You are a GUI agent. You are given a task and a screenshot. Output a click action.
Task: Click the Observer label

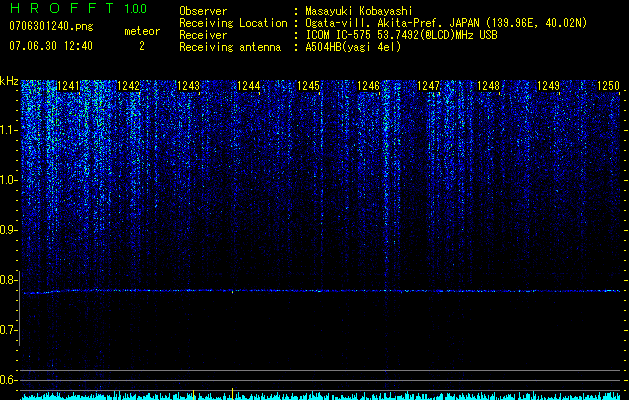(203, 11)
